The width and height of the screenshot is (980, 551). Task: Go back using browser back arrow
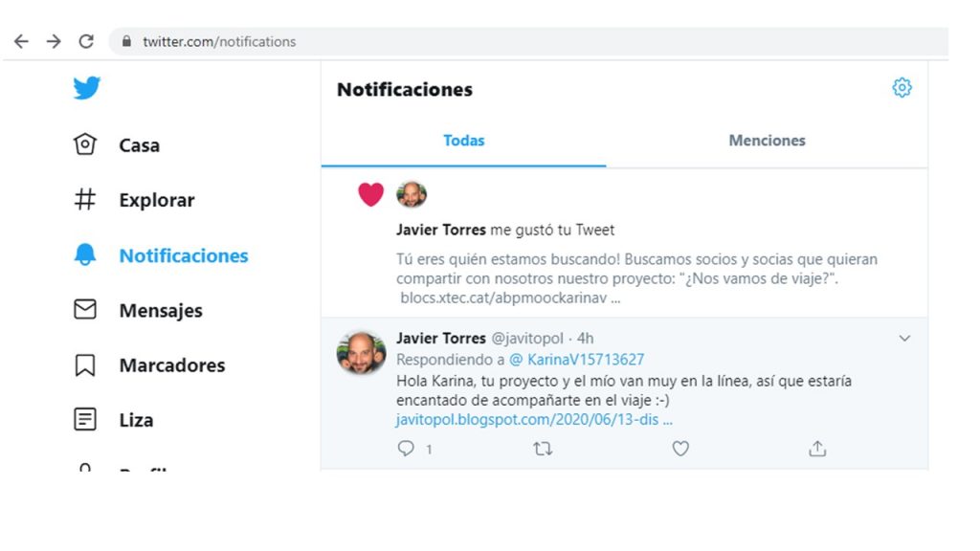(x=21, y=41)
